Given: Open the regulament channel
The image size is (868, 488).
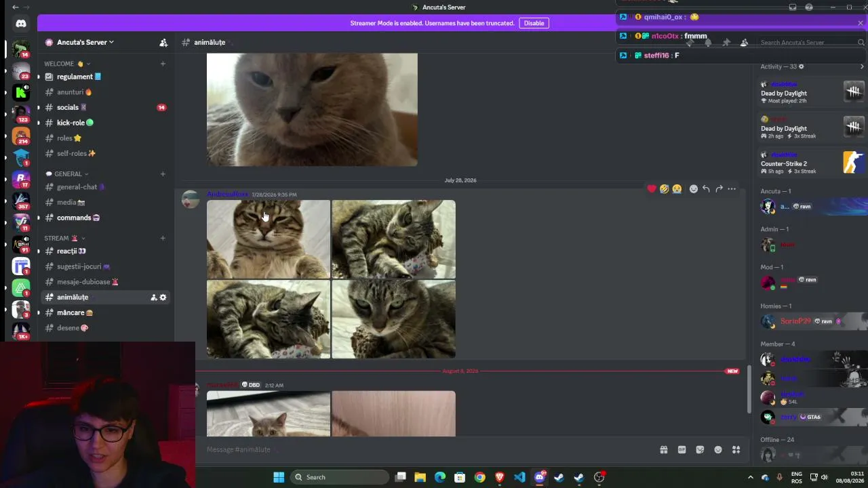Looking at the screenshot, I should pyautogui.click(x=106, y=77).
